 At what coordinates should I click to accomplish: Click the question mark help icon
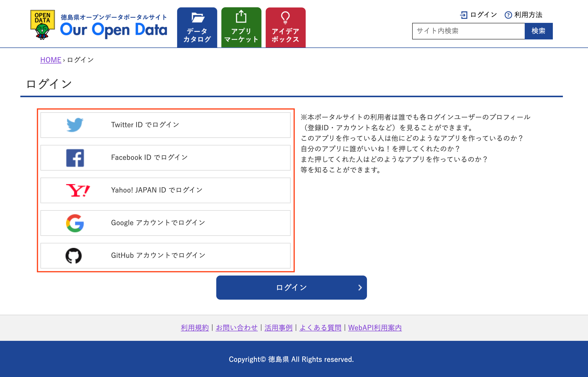coord(508,15)
